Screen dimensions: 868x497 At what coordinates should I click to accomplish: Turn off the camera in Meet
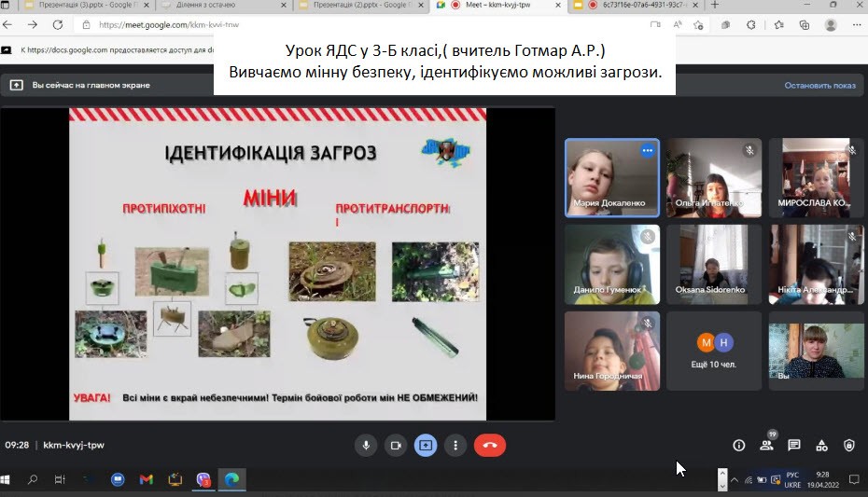tap(396, 446)
